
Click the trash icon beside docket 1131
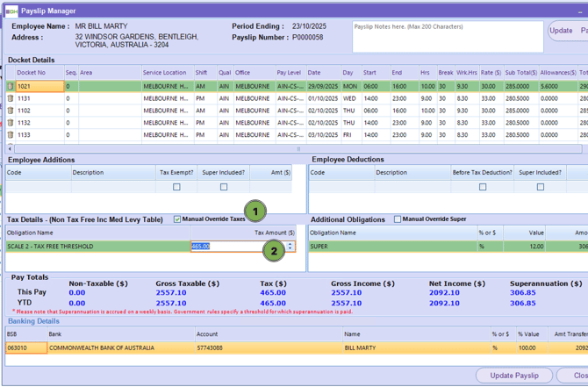tap(11, 99)
